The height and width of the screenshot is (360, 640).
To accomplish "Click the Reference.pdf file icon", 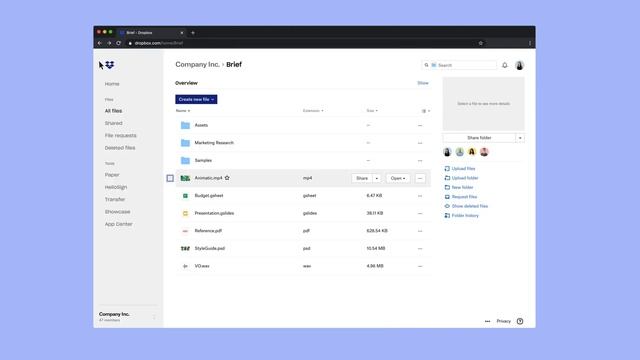I will [185, 231].
